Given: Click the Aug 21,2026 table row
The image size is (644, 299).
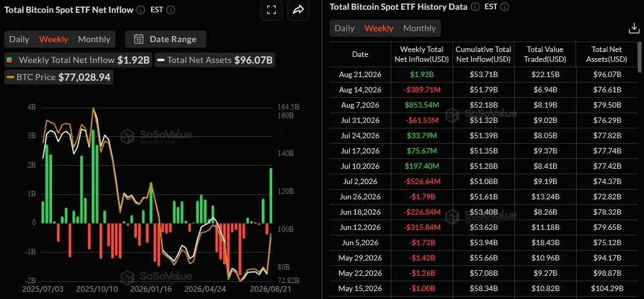Looking at the screenshot, I should click(x=483, y=75).
